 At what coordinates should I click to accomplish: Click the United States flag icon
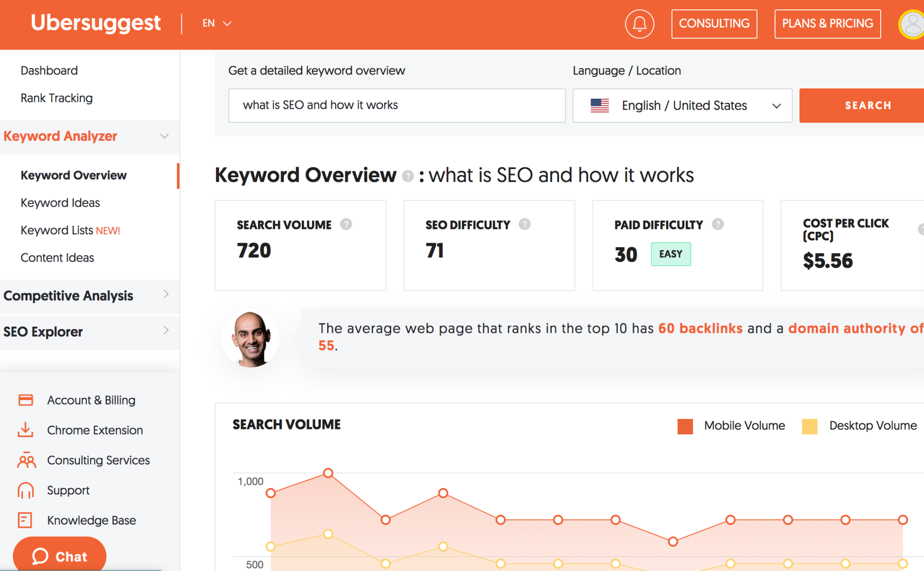tap(600, 106)
